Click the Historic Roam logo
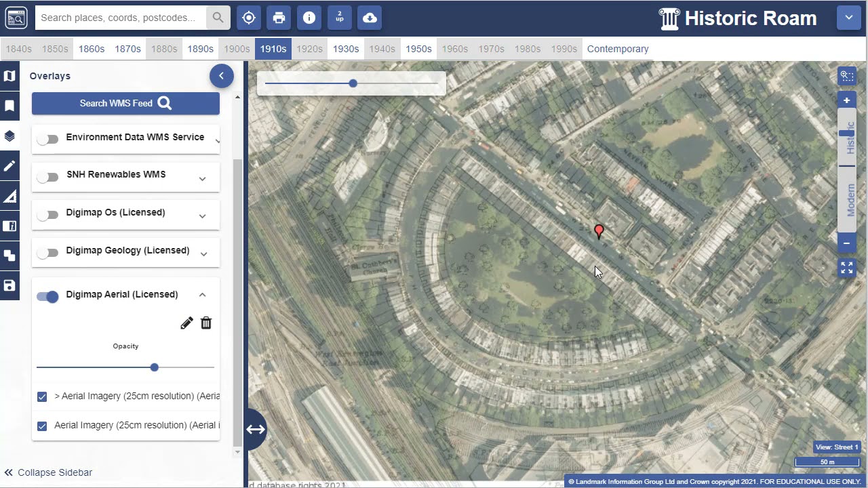This screenshot has height=488, width=868. (x=737, y=18)
